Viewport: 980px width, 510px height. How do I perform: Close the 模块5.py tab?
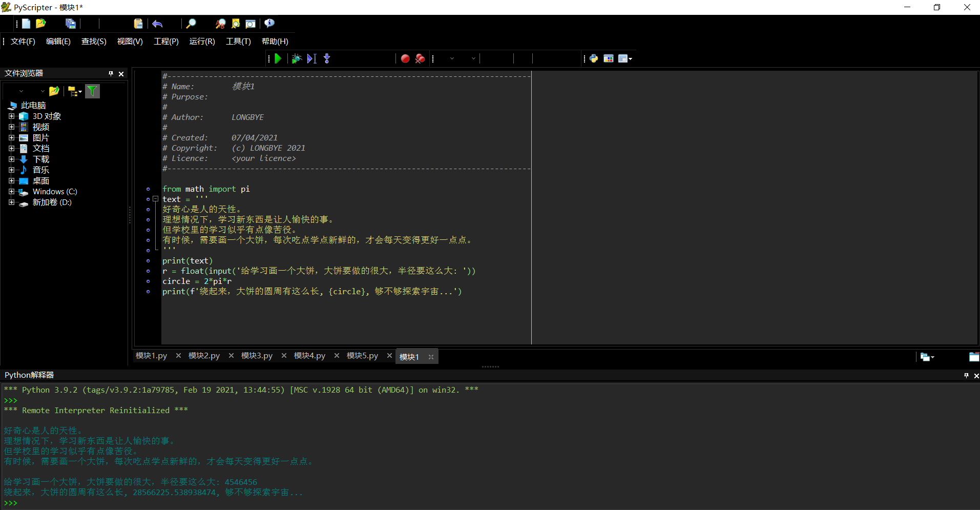tap(389, 356)
